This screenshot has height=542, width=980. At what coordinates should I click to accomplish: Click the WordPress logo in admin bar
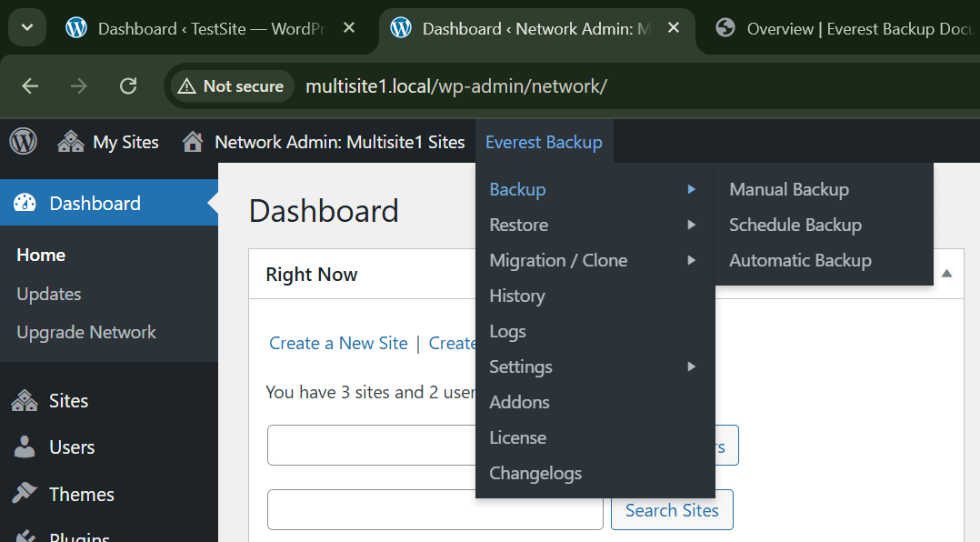(23, 142)
